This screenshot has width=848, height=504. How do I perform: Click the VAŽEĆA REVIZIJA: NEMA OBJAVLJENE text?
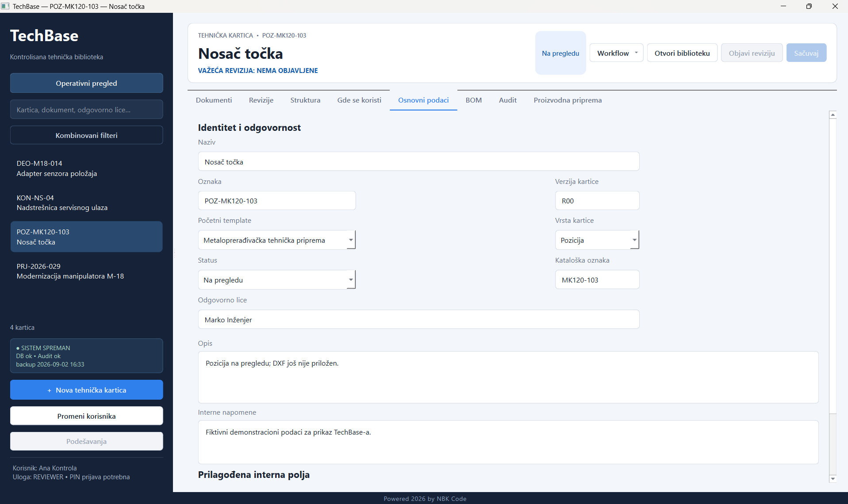[x=258, y=71]
